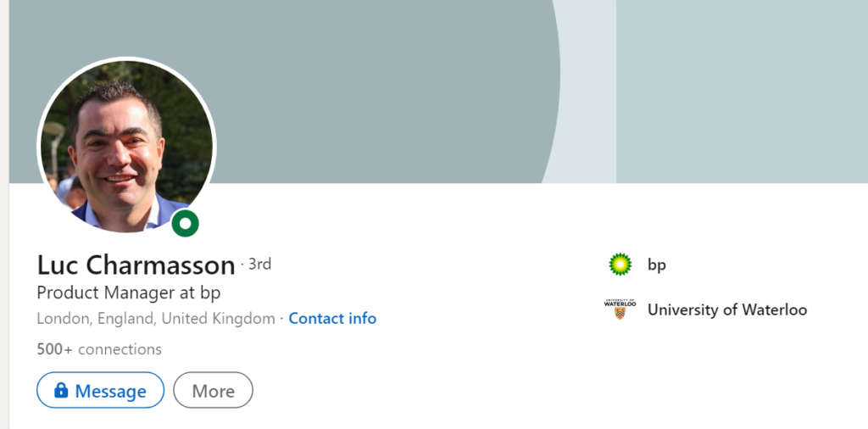The height and width of the screenshot is (429, 868).
Task: Send a Message to Luc Charmasson
Action: tap(100, 390)
